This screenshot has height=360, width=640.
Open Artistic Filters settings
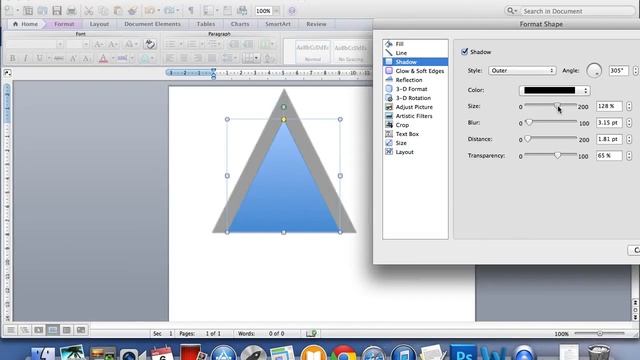(415, 116)
